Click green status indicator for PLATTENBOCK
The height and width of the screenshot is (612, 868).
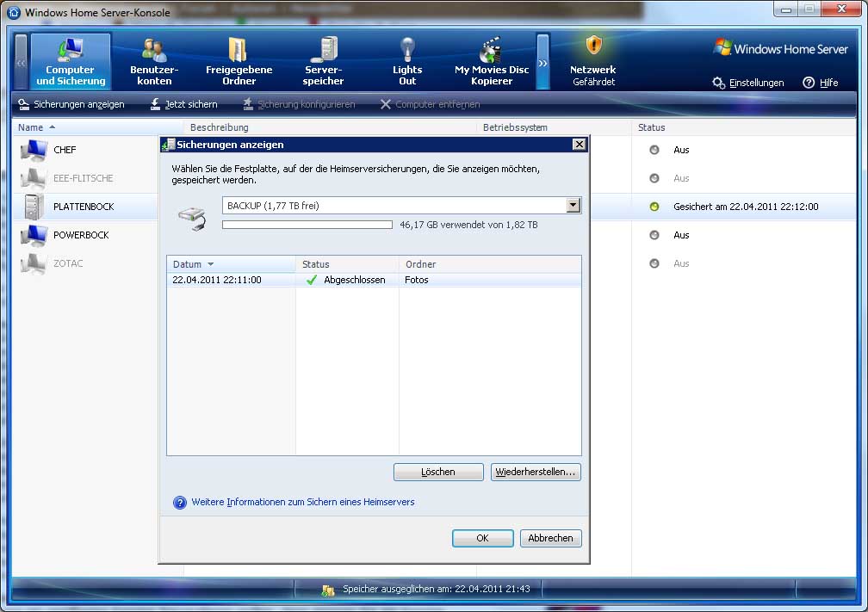[x=654, y=207]
